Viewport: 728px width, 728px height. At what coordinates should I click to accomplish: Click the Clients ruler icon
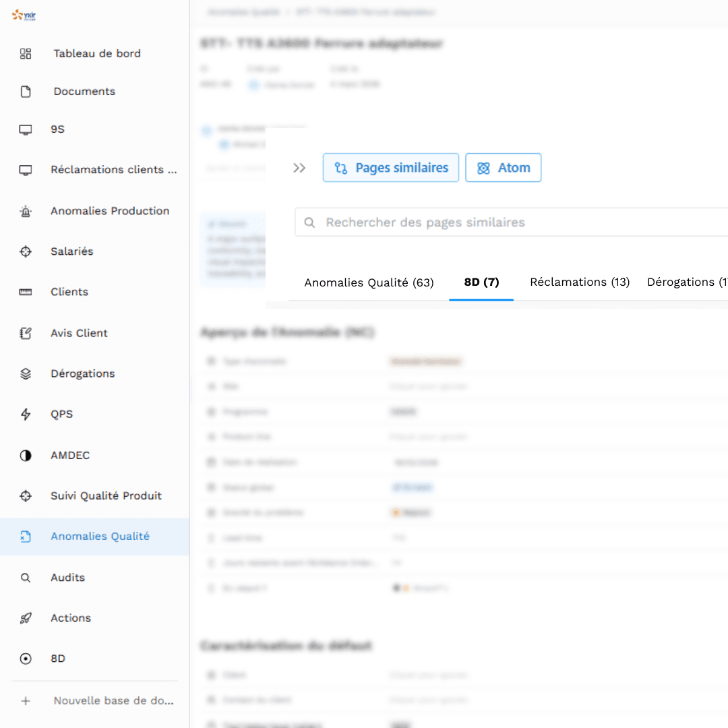coord(26,292)
